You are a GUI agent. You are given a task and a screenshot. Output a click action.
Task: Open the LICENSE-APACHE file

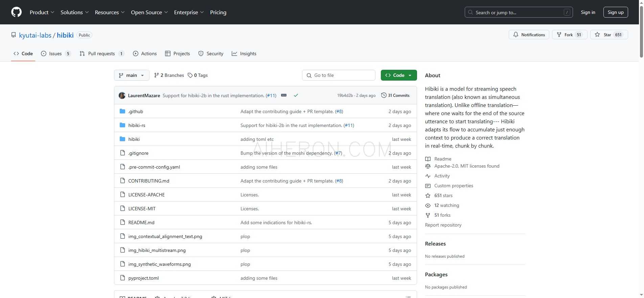(x=146, y=195)
